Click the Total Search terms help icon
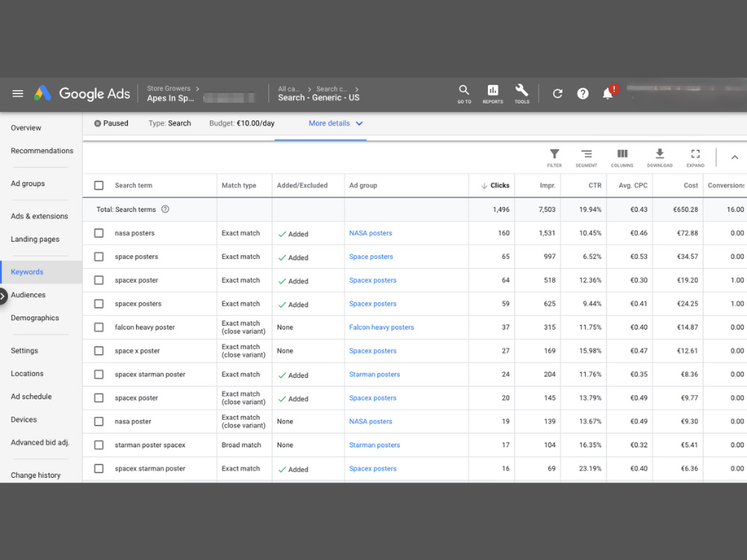Screen dimensions: 747x560 point(165,209)
